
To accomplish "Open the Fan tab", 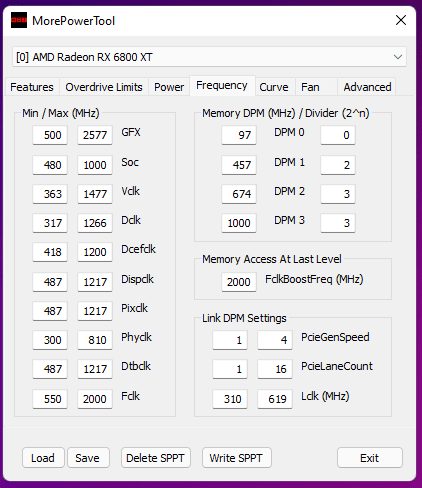I will click(310, 87).
